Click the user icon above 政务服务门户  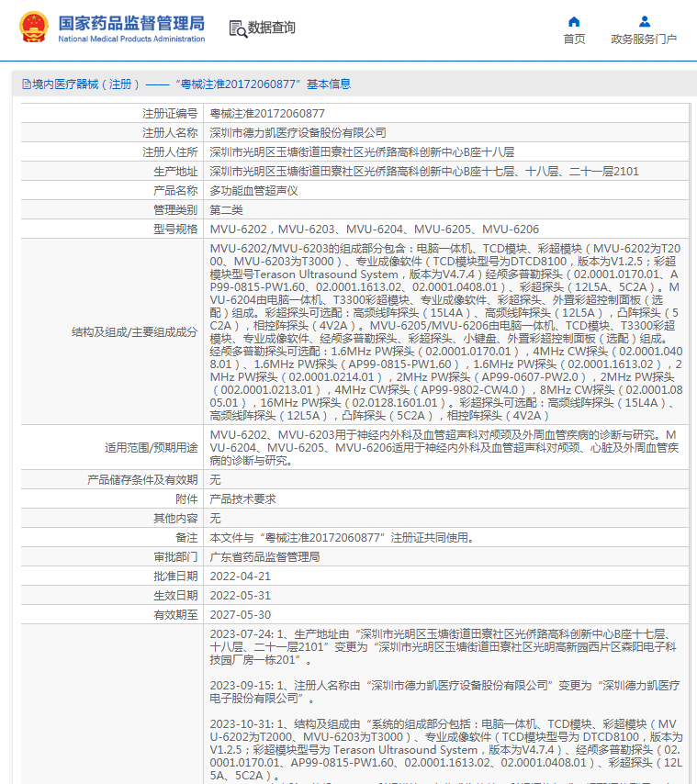[645, 21]
